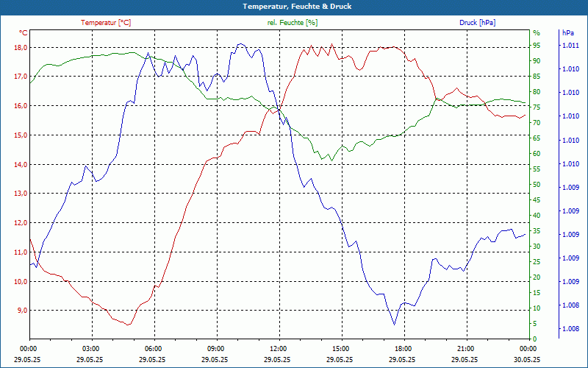588x368 pixels.
Task: Click the 60 humidity axis value
Action: [537, 153]
